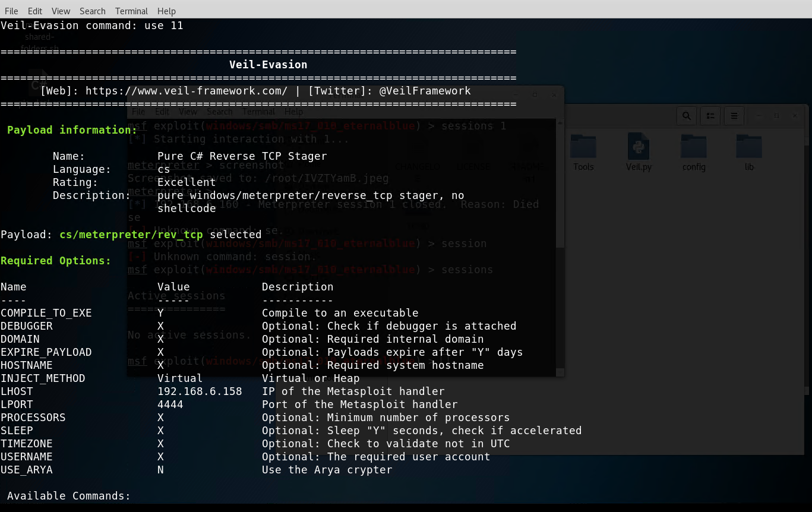The image size is (812, 512).
Task: Click the EXPIRE_PAYLOAD option name
Action: pyautogui.click(x=46, y=352)
